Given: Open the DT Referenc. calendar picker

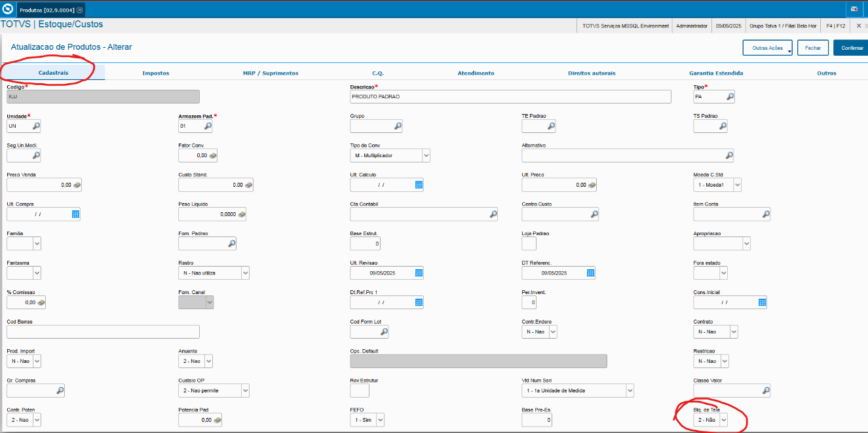Looking at the screenshot, I should point(590,273).
